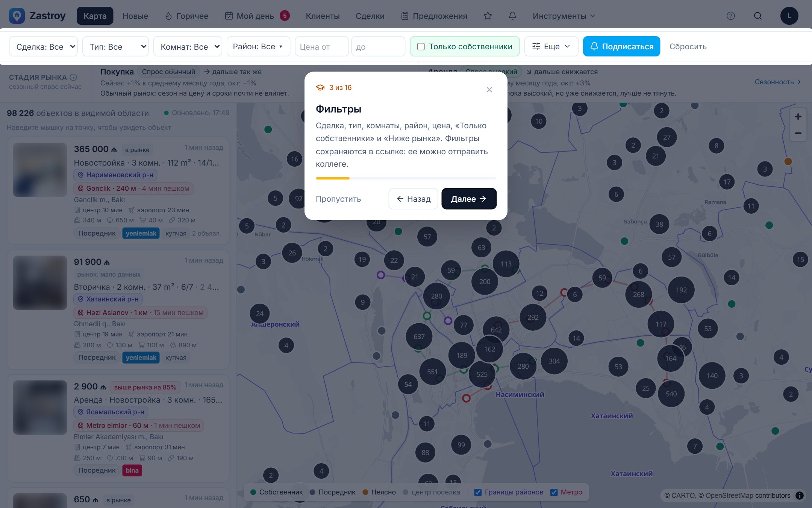Viewport: 812px width, 508px height.
Task: Click Сбросить filters link
Action: coord(688,47)
